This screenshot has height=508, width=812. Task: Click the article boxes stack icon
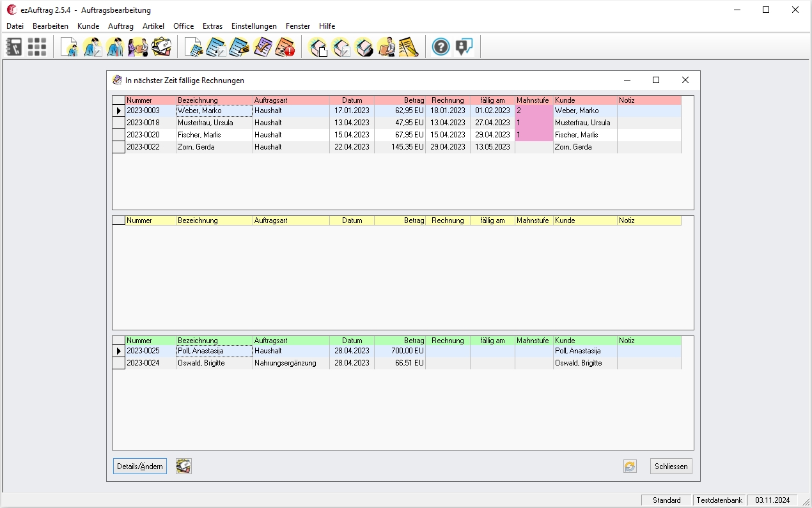click(x=364, y=47)
